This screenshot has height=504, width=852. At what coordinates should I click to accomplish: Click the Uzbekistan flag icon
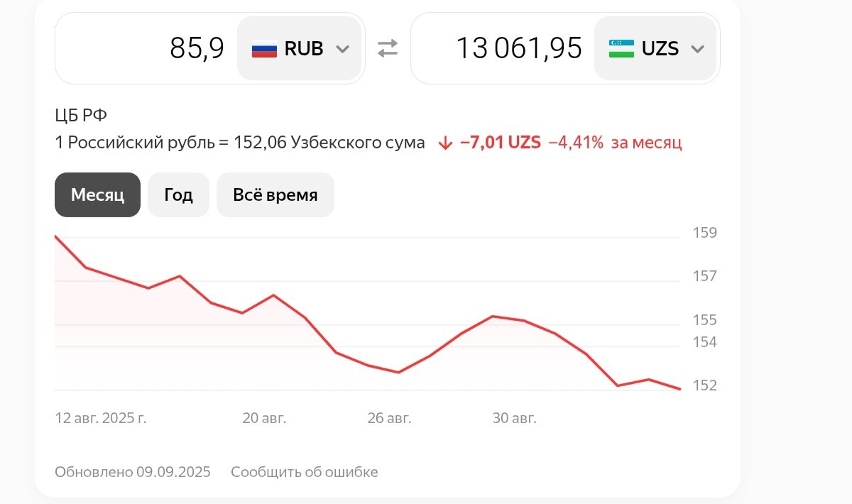[621, 49]
